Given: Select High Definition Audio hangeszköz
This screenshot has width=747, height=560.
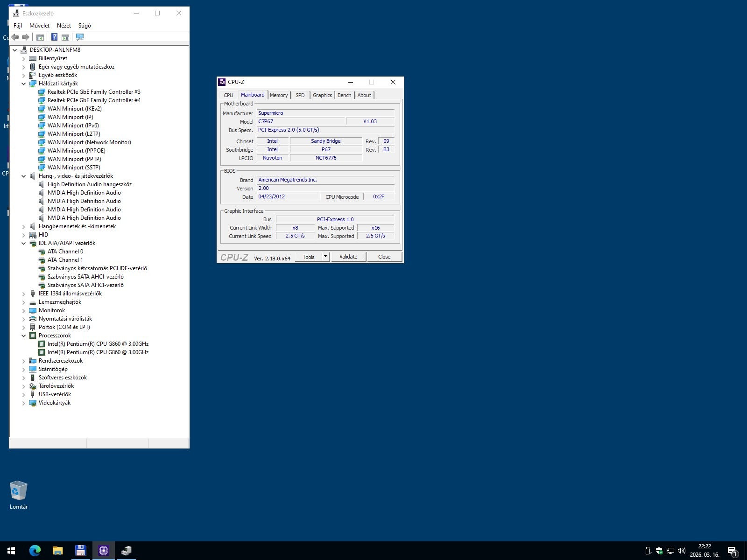Looking at the screenshot, I should (x=89, y=184).
